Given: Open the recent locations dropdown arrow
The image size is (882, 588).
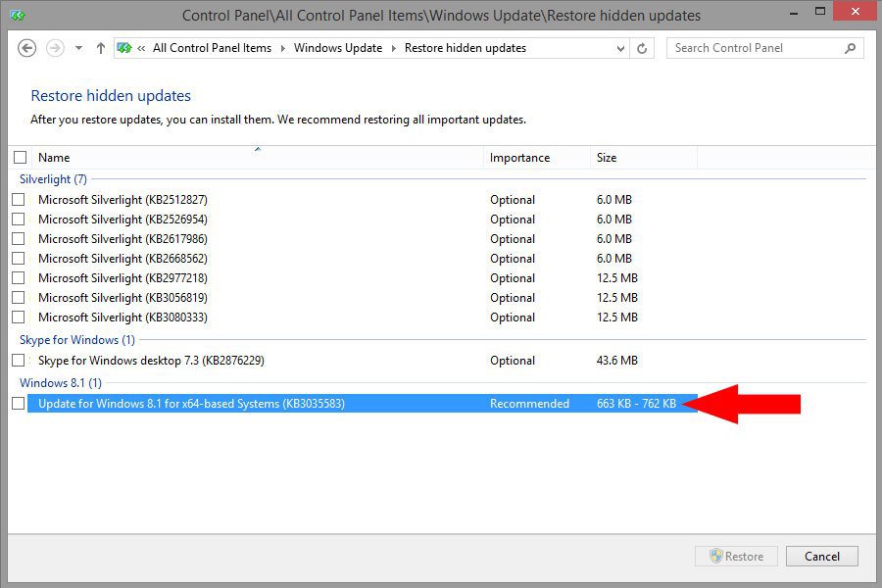Looking at the screenshot, I should point(78,48).
